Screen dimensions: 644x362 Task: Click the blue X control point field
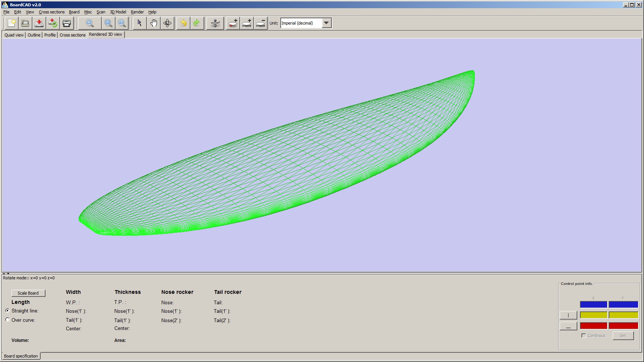pyautogui.click(x=593, y=305)
